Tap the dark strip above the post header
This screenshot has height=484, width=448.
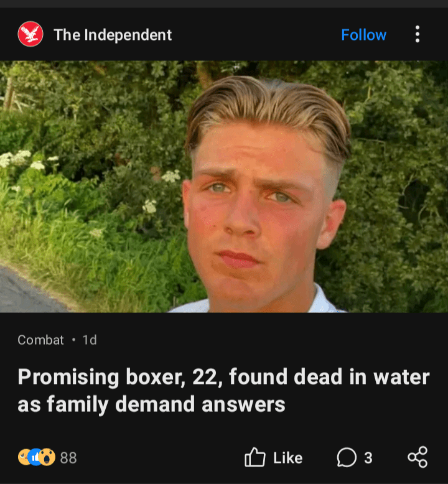coord(224,4)
